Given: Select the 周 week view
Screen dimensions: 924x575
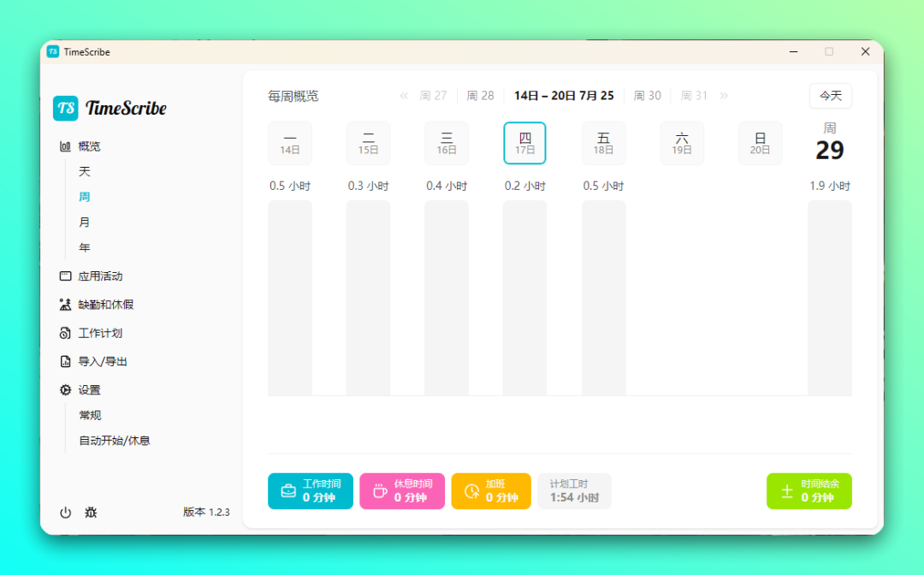Looking at the screenshot, I should coord(85,198).
